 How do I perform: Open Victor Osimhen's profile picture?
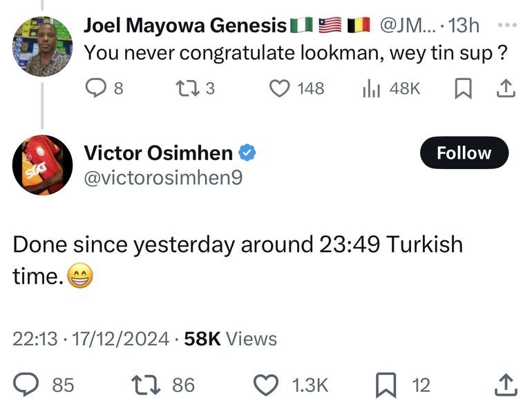pos(42,165)
